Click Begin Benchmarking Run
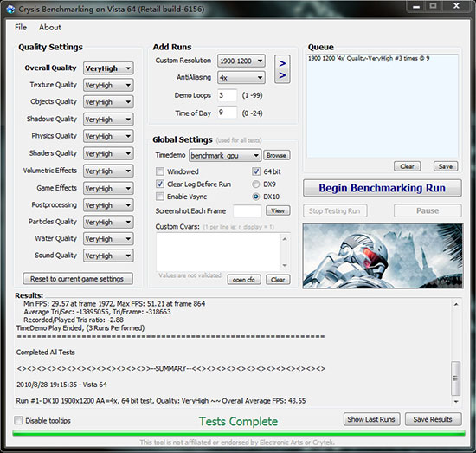This screenshot has height=453, width=476. pos(383,188)
